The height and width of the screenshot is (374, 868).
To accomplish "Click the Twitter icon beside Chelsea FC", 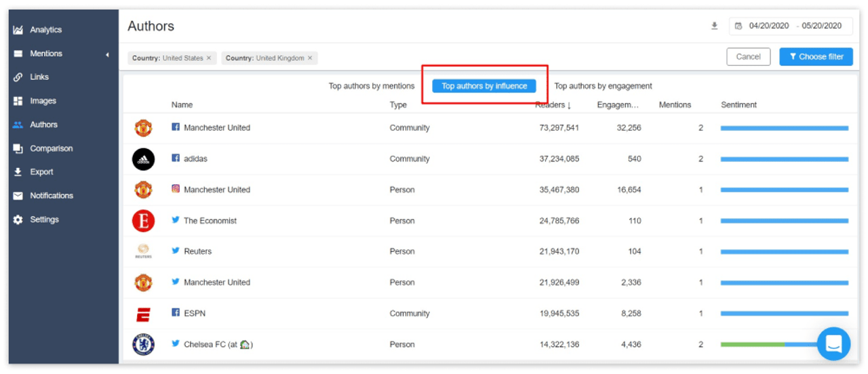I will pos(176,344).
